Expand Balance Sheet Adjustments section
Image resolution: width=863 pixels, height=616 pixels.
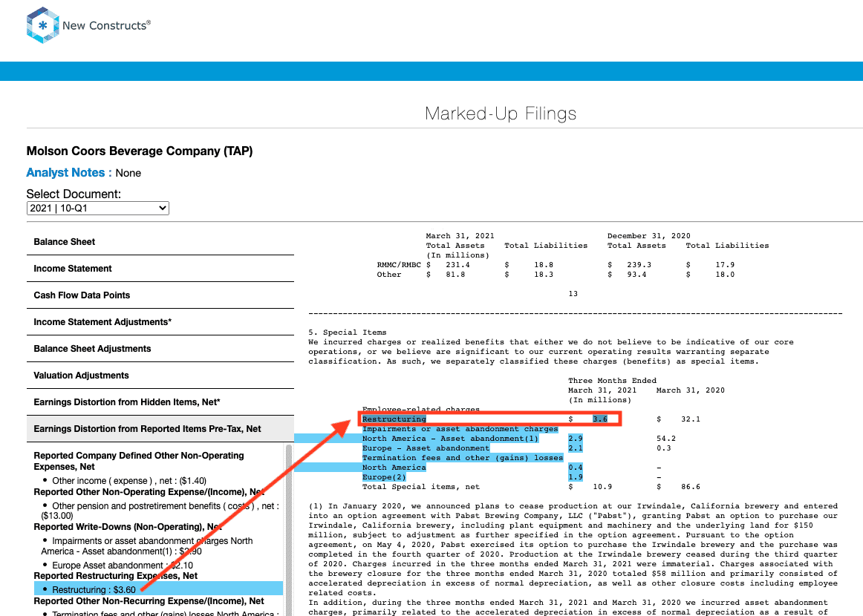160,349
